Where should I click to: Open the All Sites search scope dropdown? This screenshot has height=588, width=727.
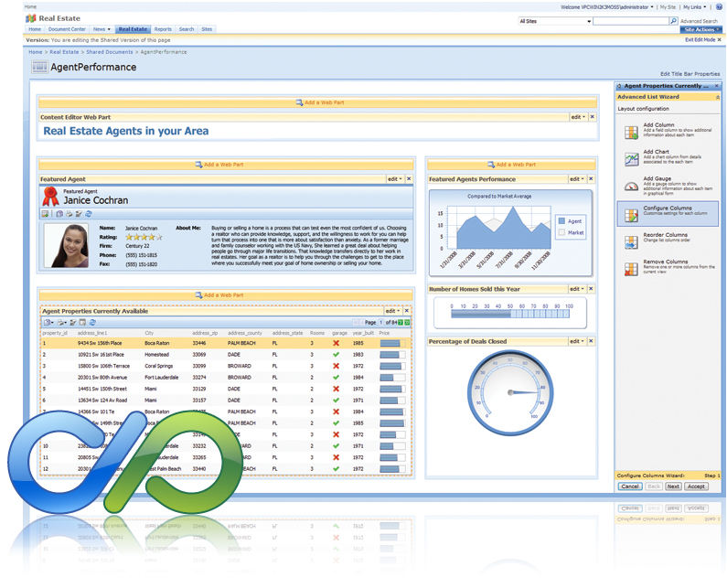pos(555,21)
